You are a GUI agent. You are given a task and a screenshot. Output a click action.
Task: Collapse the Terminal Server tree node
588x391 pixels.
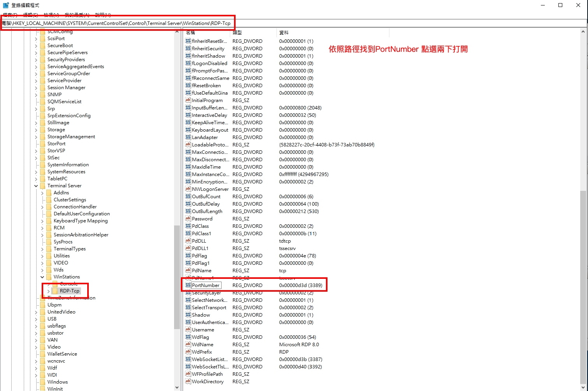click(36, 186)
